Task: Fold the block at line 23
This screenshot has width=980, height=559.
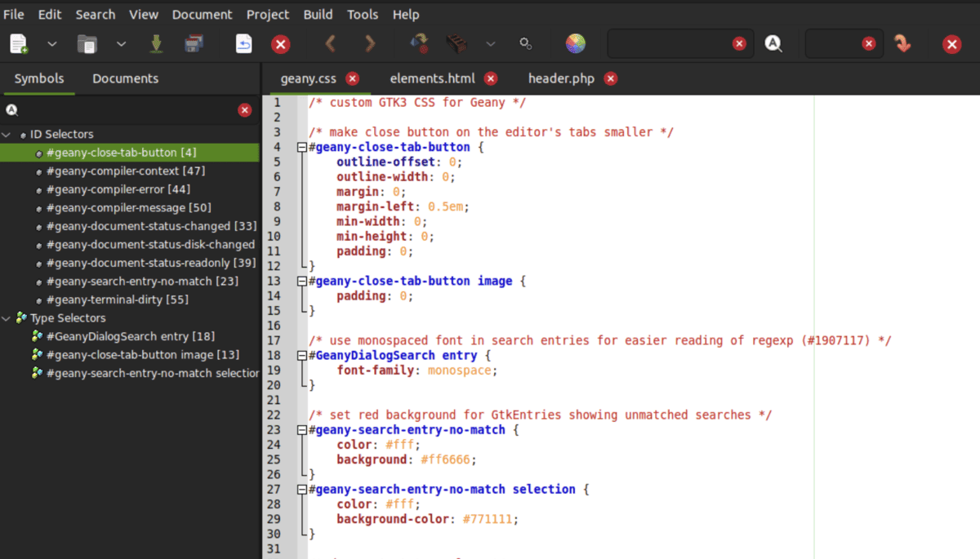Action: [302, 430]
